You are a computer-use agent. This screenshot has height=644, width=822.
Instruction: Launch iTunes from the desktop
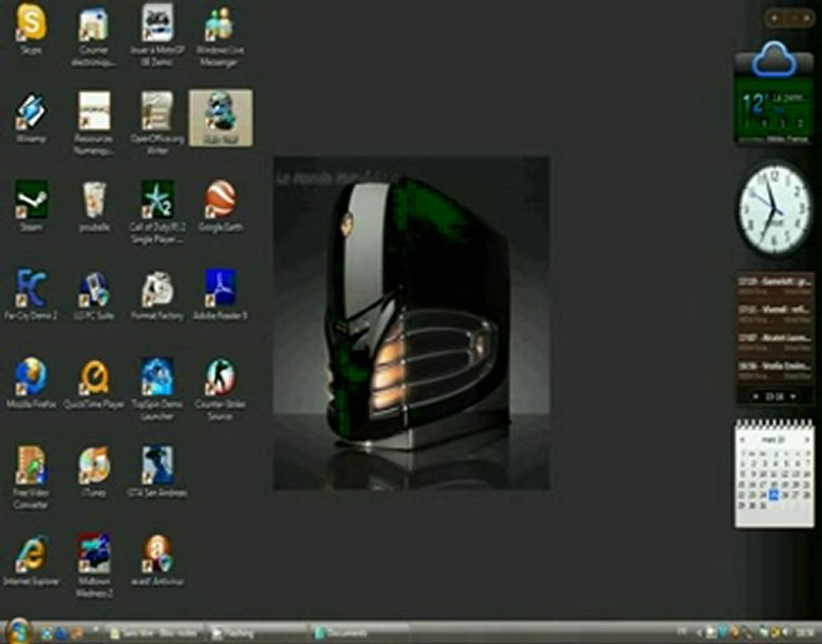coord(94,471)
